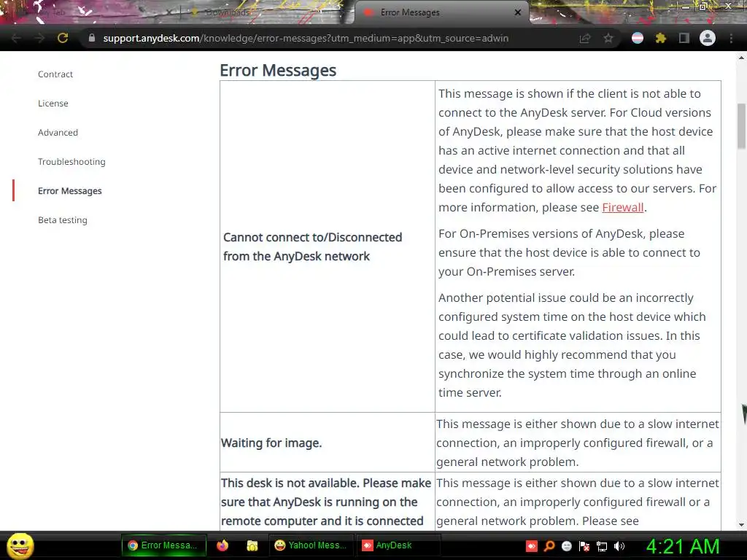Open Chrome's three-dot menu
The height and width of the screenshot is (560, 747).
click(x=731, y=38)
